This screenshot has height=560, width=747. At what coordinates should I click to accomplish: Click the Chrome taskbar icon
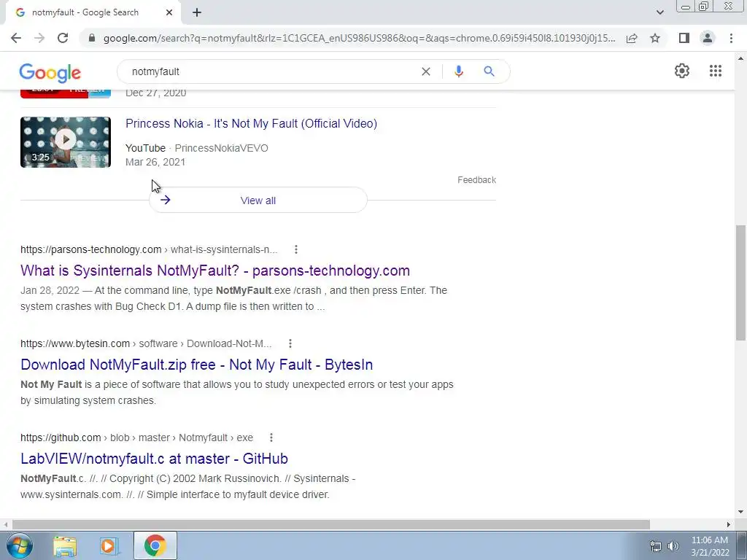tap(155, 545)
